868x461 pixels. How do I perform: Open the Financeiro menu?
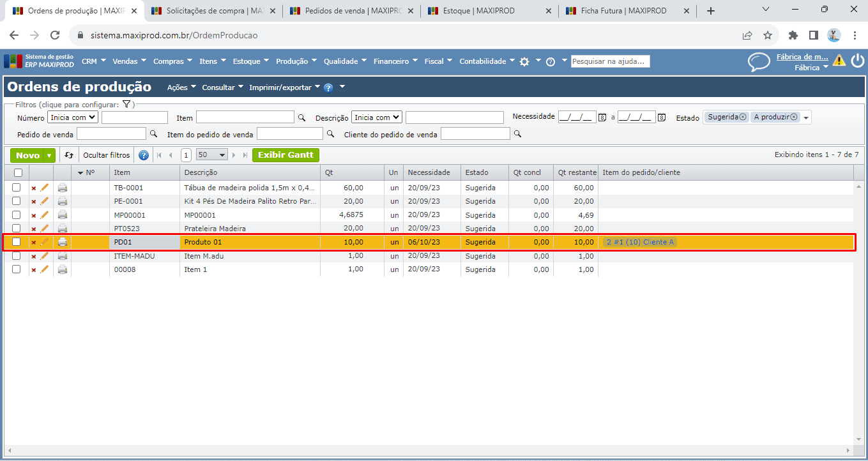(395, 61)
